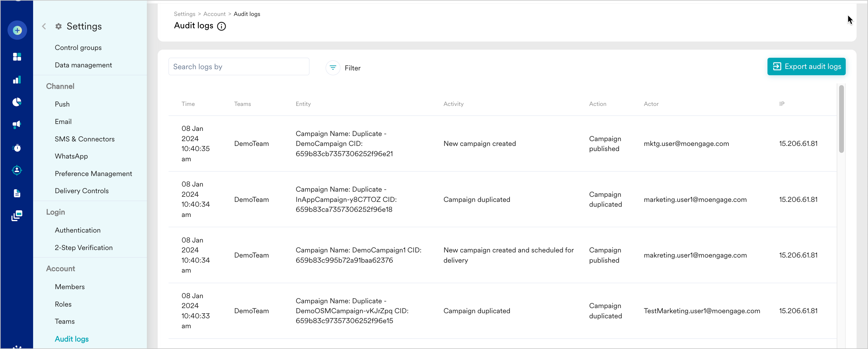Image resolution: width=868 pixels, height=349 pixels.
Task: Select the Segments pie chart icon
Action: click(x=17, y=102)
